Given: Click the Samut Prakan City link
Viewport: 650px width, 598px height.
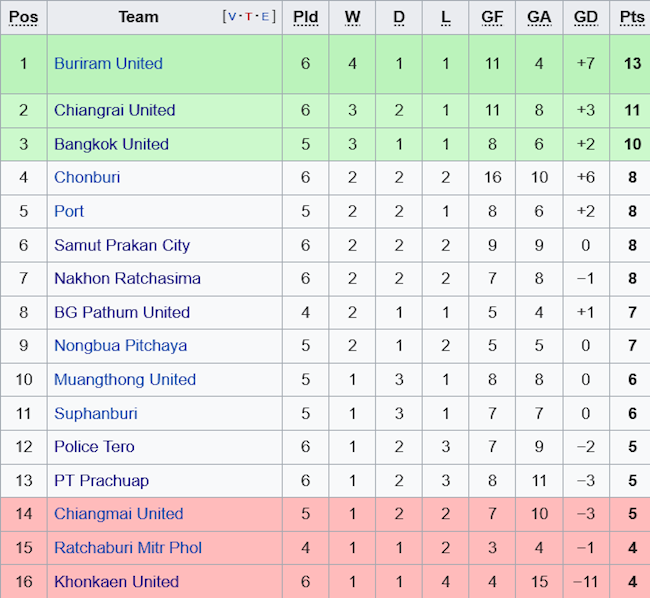Looking at the screenshot, I should click(x=121, y=245).
